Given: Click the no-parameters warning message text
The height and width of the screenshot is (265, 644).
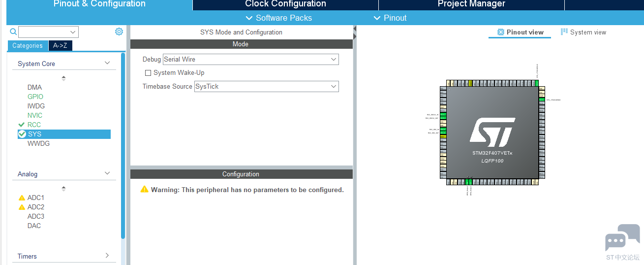Looking at the screenshot, I should tap(247, 190).
